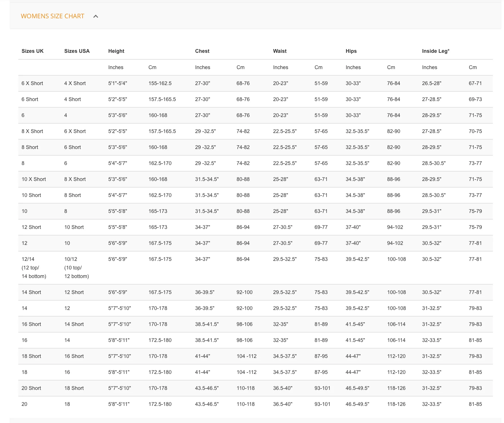Select the Sizes USA column header
The width and height of the screenshot is (504, 423).
coord(77,51)
